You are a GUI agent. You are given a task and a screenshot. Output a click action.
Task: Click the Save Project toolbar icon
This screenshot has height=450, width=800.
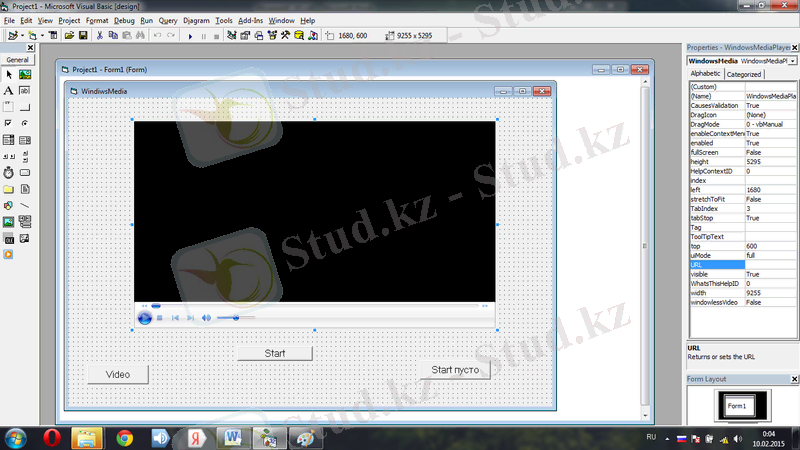(x=83, y=35)
